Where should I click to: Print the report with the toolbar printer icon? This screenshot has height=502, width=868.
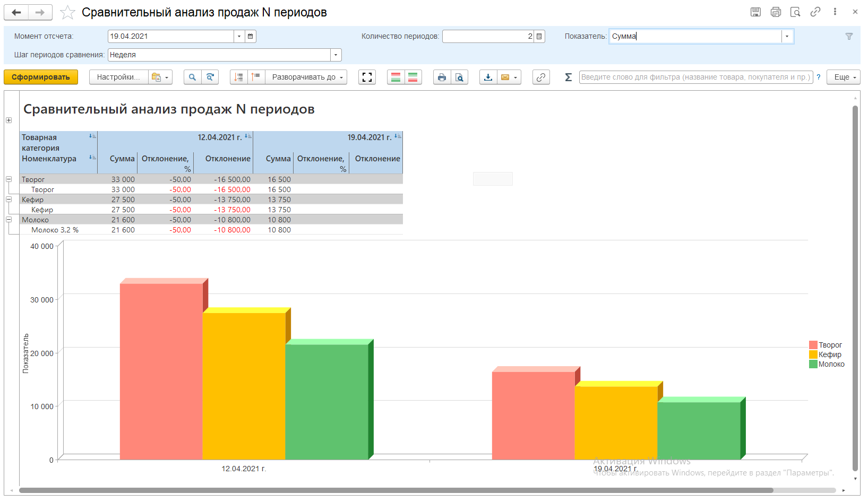tap(442, 77)
